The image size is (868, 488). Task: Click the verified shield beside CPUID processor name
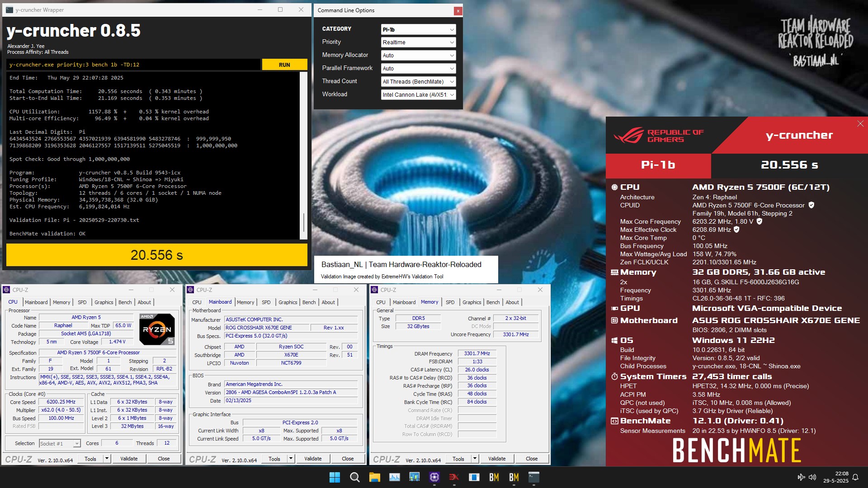[811, 205]
